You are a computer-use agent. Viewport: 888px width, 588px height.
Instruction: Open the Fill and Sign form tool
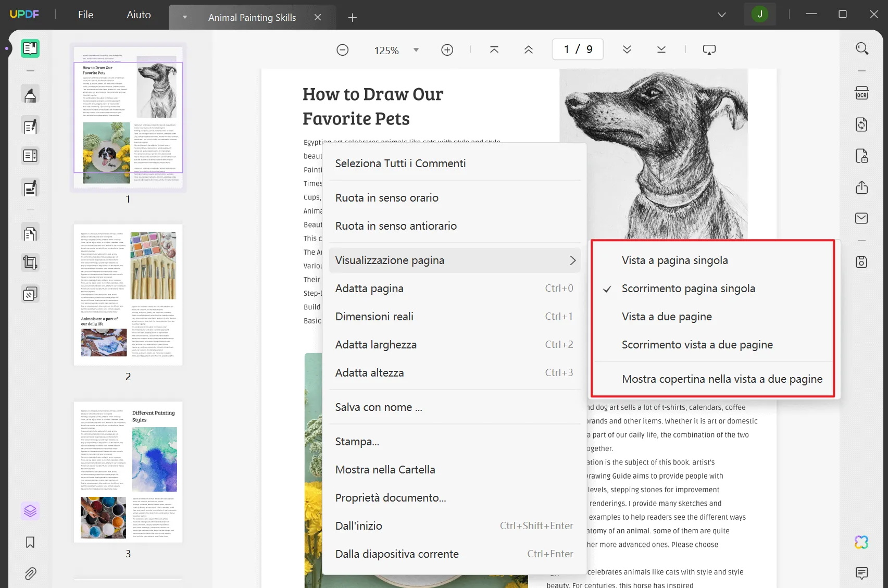click(x=30, y=188)
